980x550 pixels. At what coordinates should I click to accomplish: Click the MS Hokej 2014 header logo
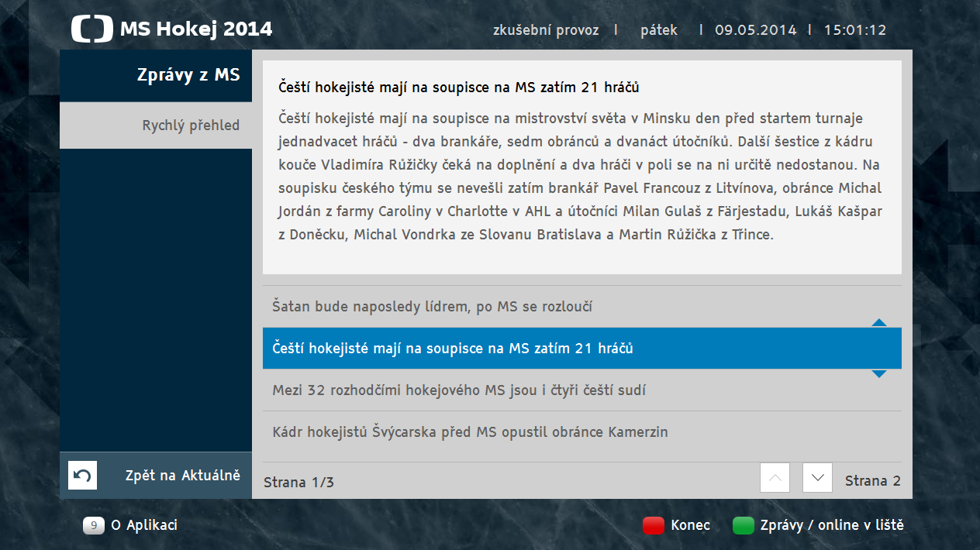coord(171,28)
